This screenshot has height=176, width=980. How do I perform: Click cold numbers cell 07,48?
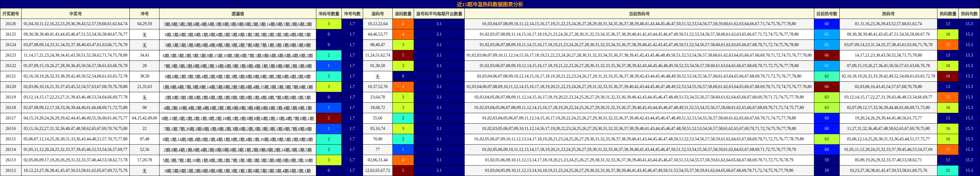[x=144, y=139]
